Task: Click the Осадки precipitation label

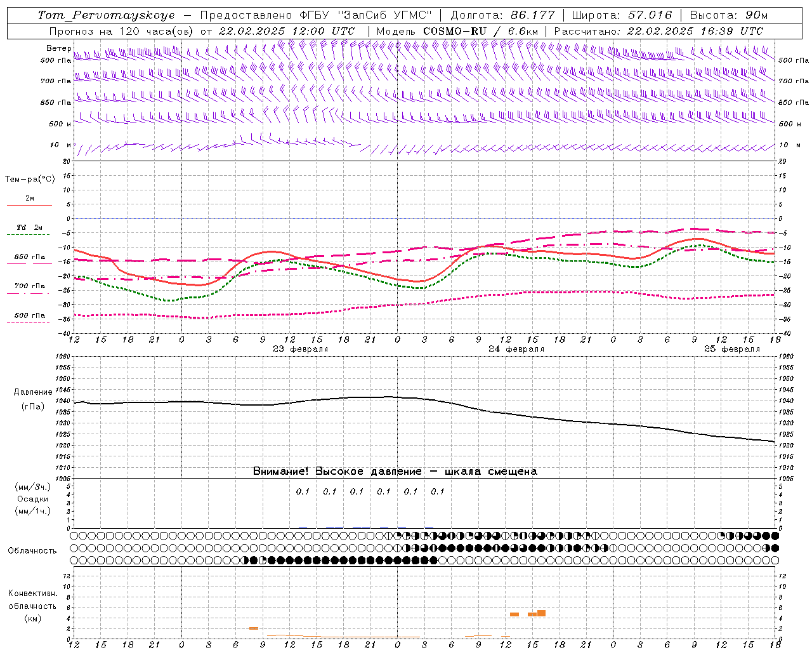Action: click(33, 499)
